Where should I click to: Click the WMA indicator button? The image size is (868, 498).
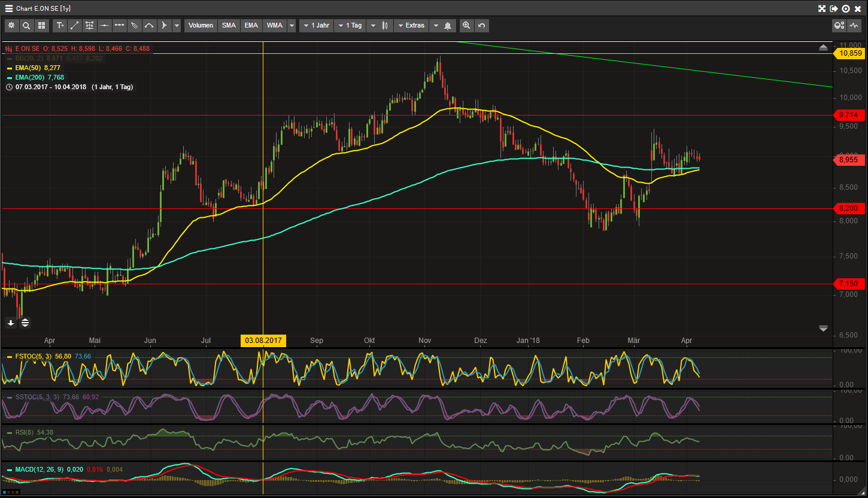tap(275, 26)
